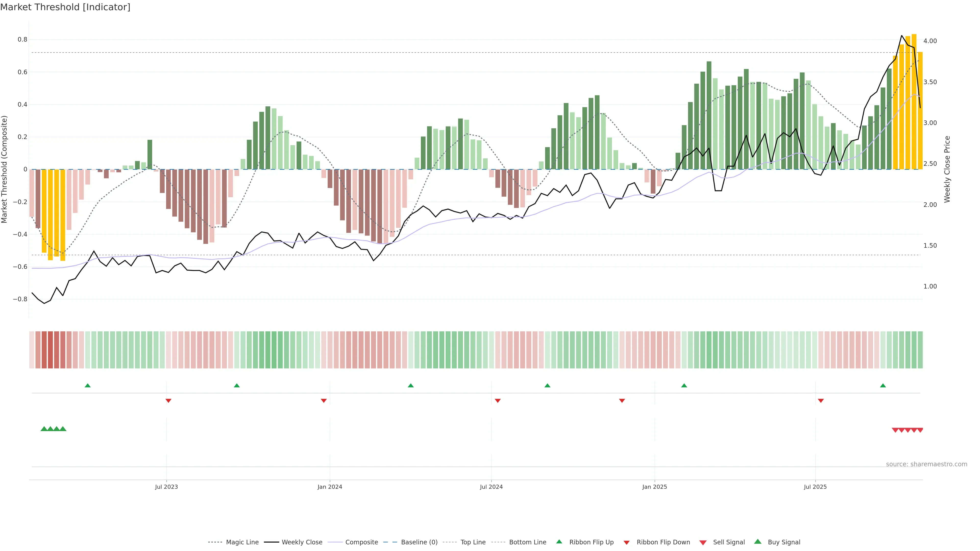980x551 pixels.
Task: Click the Ribbon Flip Down legend triangle icon
Action: pyautogui.click(x=627, y=543)
